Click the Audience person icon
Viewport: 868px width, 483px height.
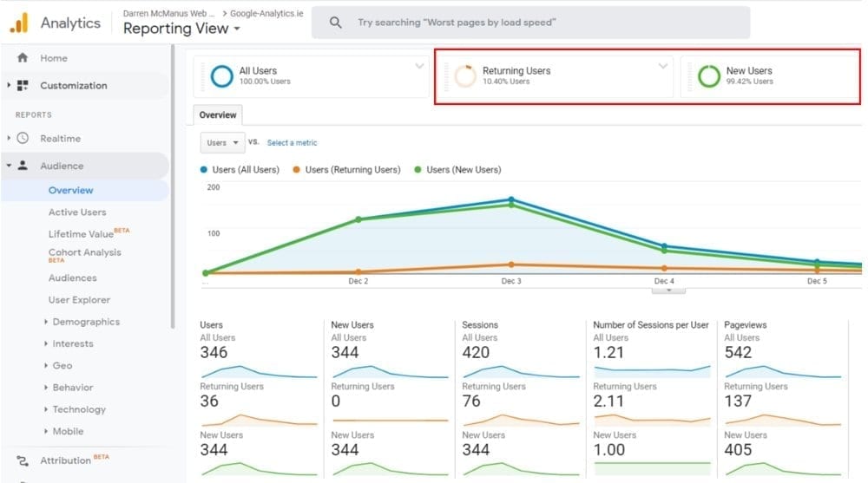click(x=23, y=166)
